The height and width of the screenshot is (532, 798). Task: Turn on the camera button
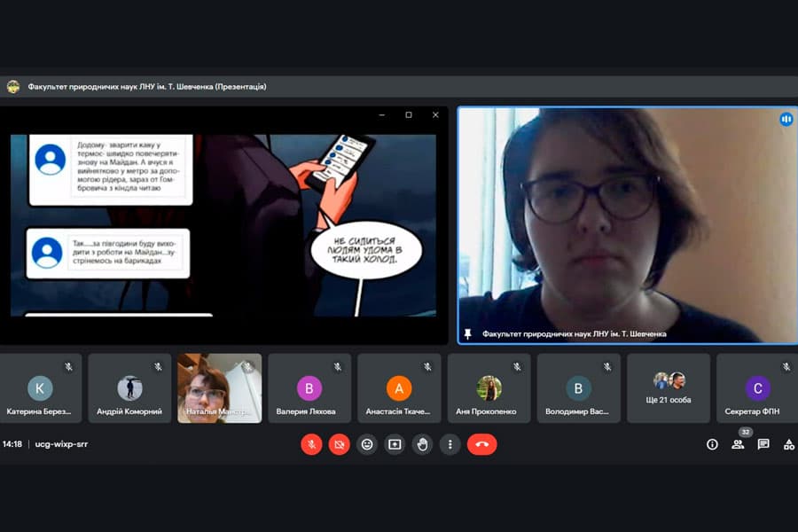(x=339, y=444)
